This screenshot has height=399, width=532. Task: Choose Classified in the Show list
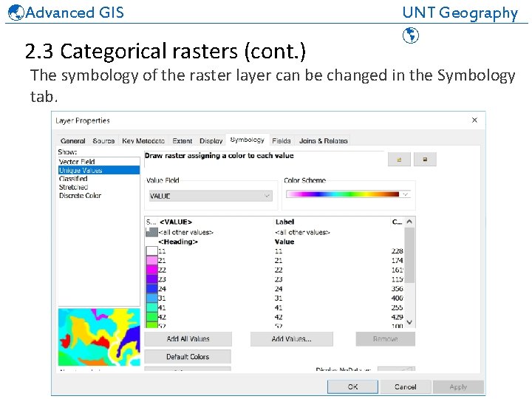coord(99,179)
